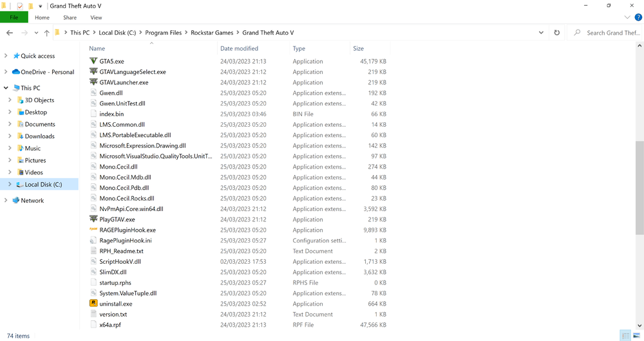Select the PlayGTAV.exe icon
This screenshot has height=341, width=644.
click(x=93, y=219)
